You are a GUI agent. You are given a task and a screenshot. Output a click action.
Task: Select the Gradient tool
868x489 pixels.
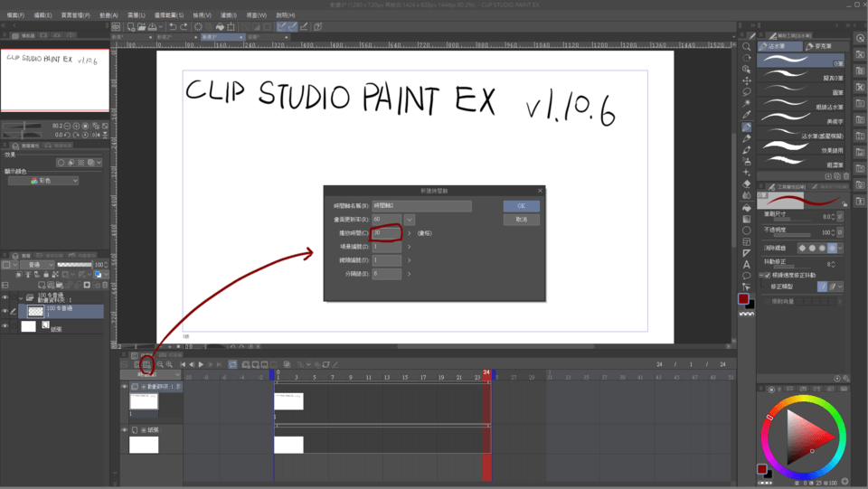coord(746,219)
